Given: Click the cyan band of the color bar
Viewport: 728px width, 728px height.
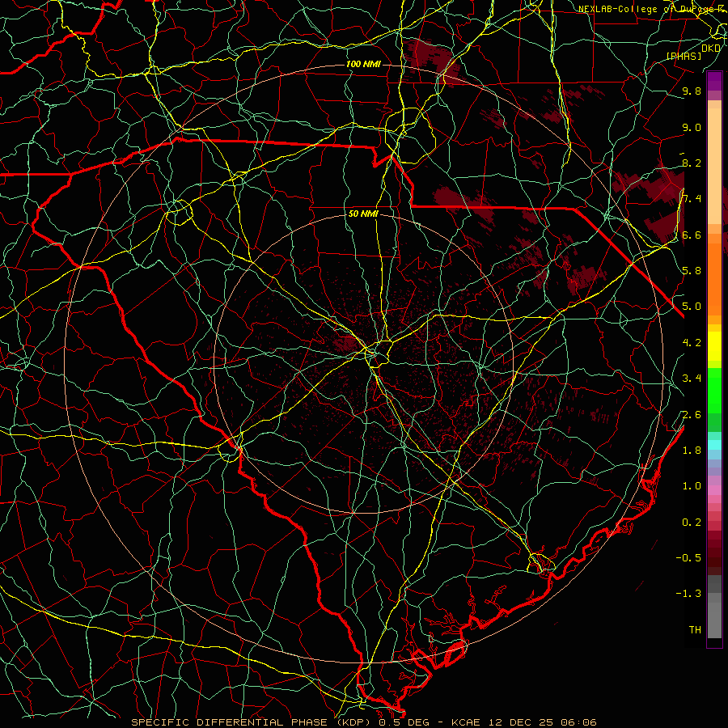Looking at the screenshot, I should coord(714,445).
